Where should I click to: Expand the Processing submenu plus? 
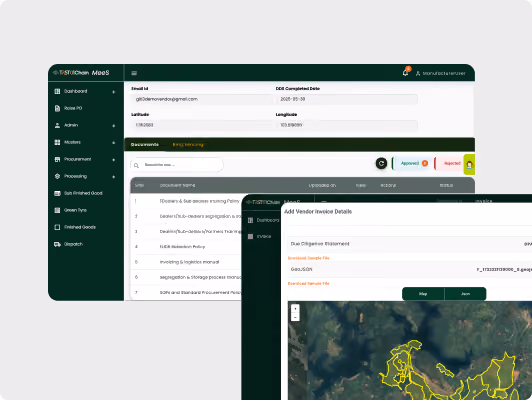[x=114, y=177]
